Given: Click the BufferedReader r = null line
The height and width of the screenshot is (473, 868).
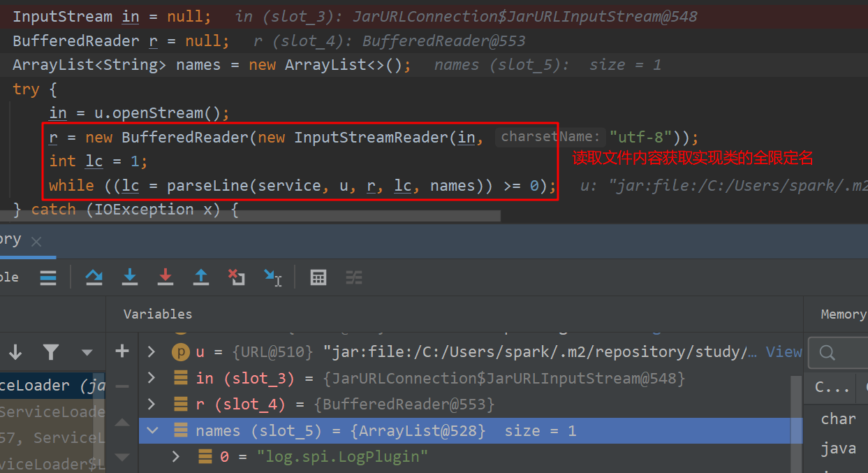Looking at the screenshot, I should (121, 41).
